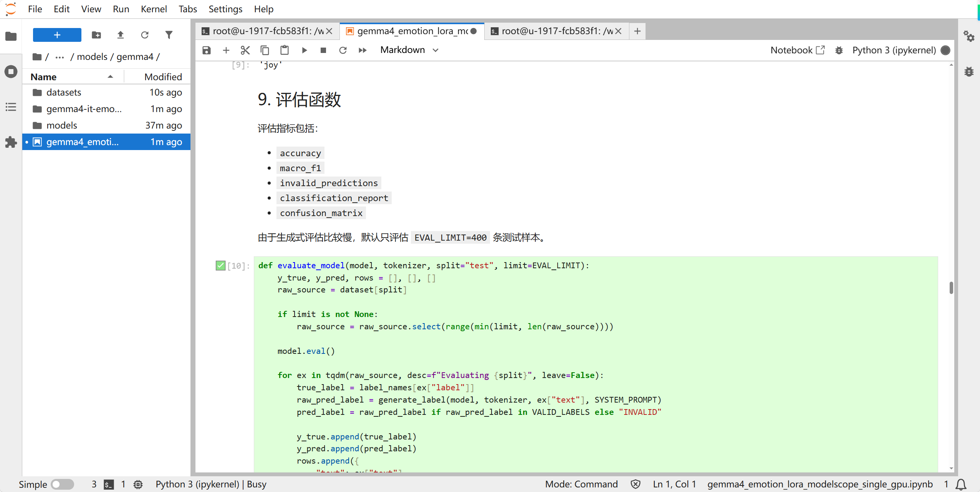Go to root folder in breadcrumb
The height and width of the screenshot is (492, 980).
pyautogui.click(x=37, y=57)
